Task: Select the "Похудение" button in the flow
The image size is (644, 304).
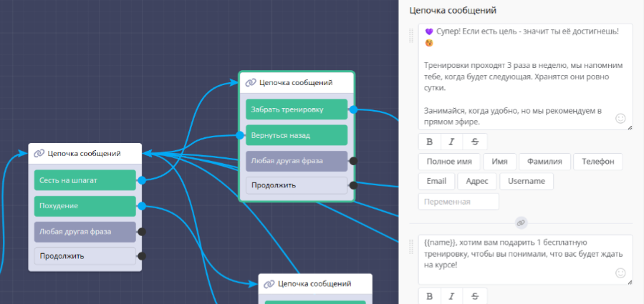Action: pyautogui.click(x=85, y=206)
